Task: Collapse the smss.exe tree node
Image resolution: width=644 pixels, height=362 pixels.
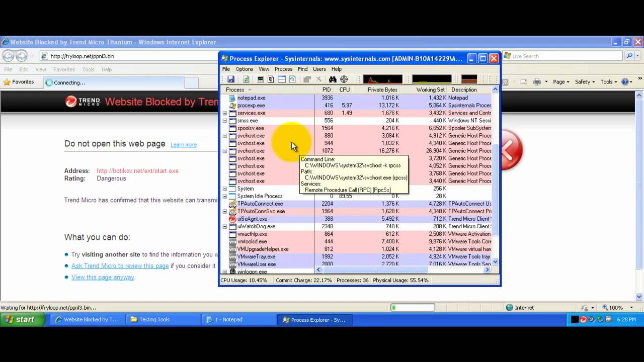Action: (225, 121)
